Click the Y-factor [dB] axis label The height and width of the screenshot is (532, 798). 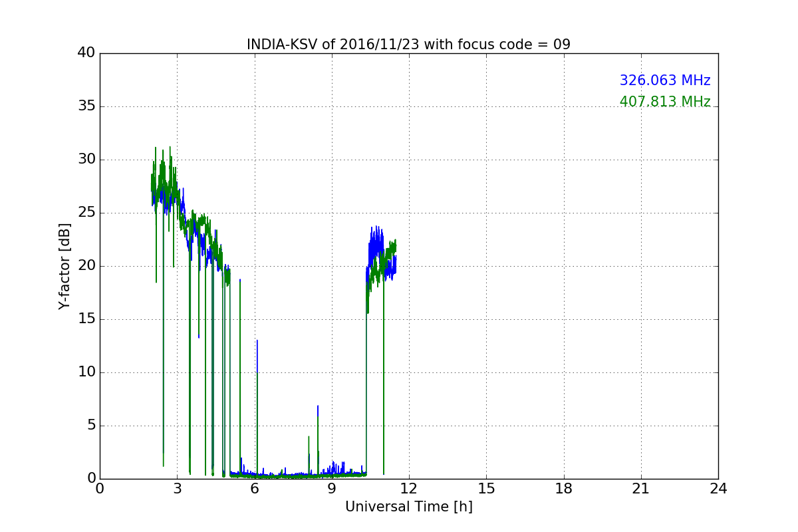(65, 266)
